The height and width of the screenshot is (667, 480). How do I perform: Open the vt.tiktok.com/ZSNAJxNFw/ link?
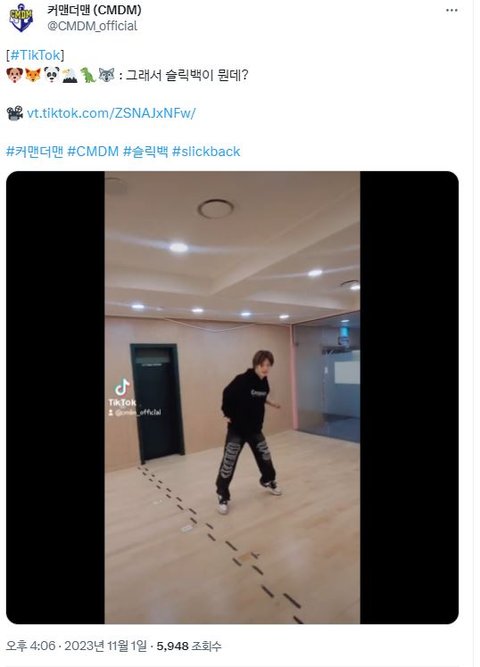coord(111,113)
